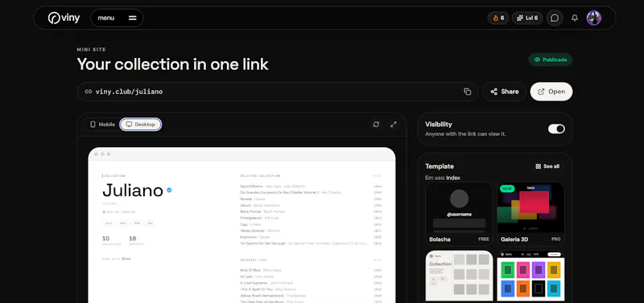Click the NEW badge on Galeria 3D

click(507, 189)
